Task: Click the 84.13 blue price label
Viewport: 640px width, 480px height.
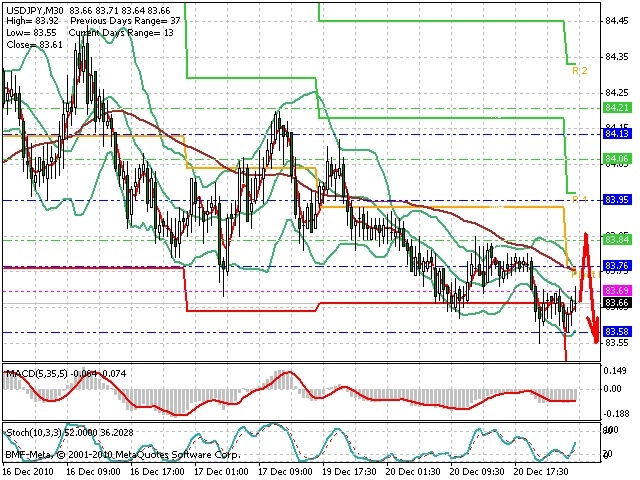Action: pyautogui.click(x=617, y=133)
